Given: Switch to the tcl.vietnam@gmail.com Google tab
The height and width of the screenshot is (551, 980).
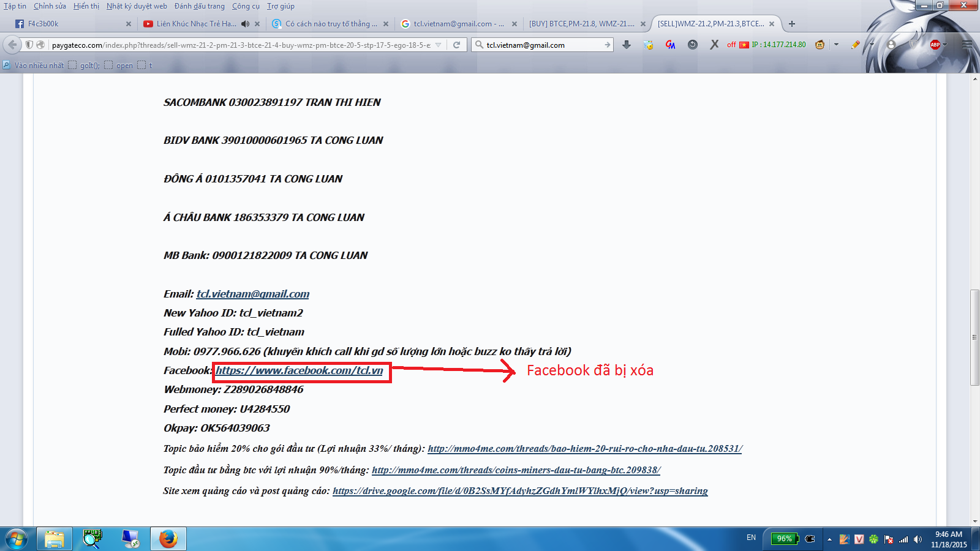Looking at the screenshot, I should [x=459, y=24].
